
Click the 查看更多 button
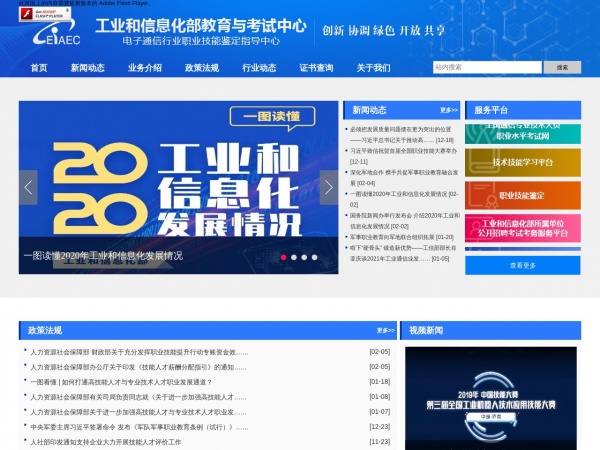pos(523,265)
